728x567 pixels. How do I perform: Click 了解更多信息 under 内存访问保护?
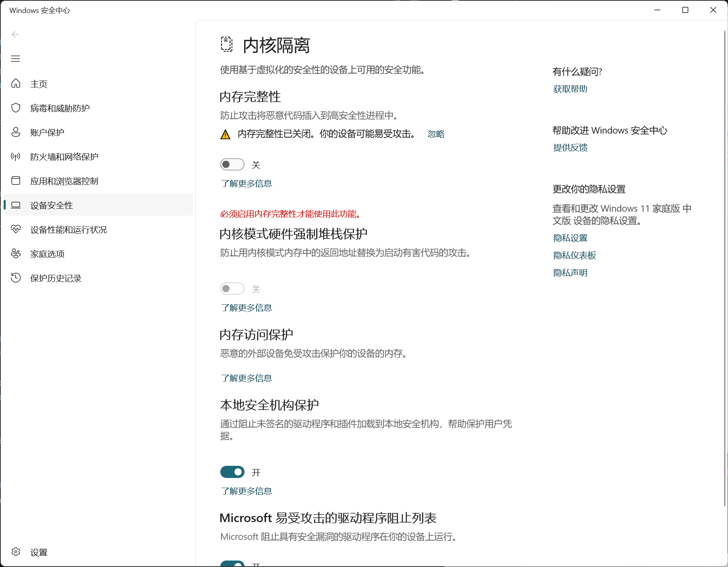click(x=247, y=378)
